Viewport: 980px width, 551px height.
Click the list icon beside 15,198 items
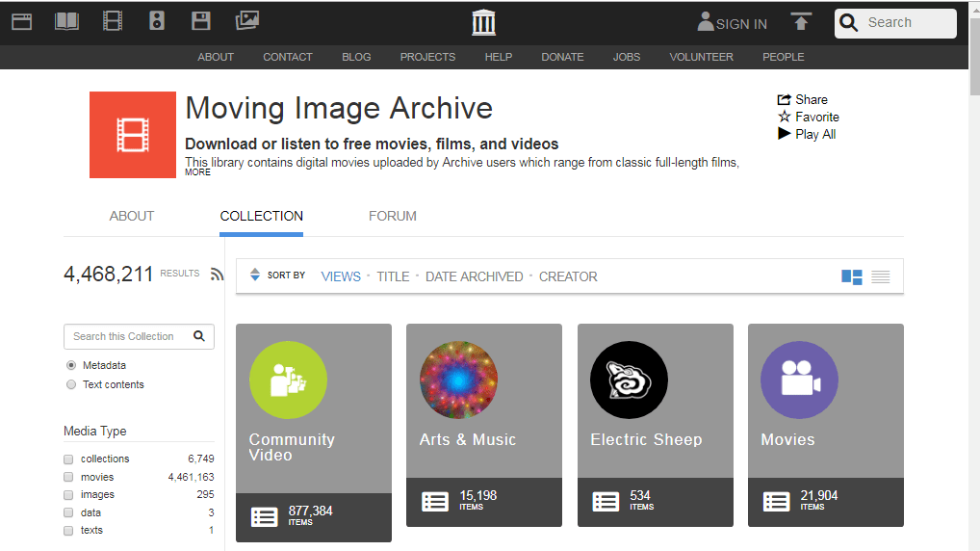pyautogui.click(x=435, y=502)
